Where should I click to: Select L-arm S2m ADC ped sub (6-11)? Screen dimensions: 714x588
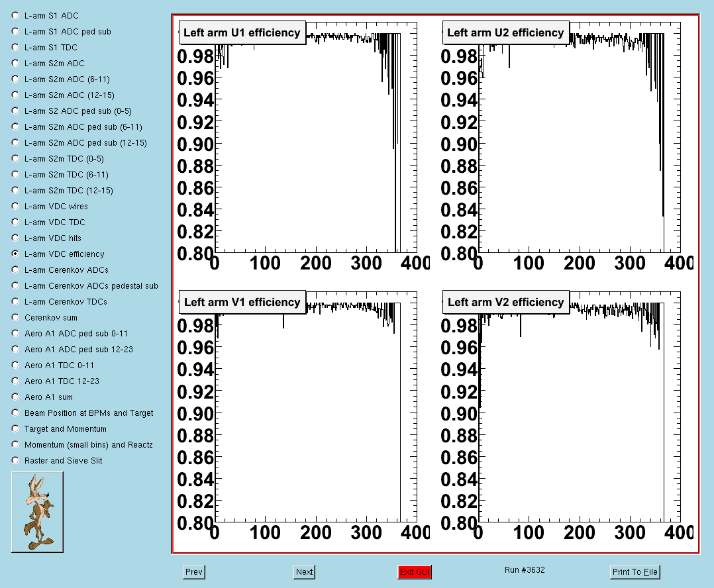pos(15,127)
